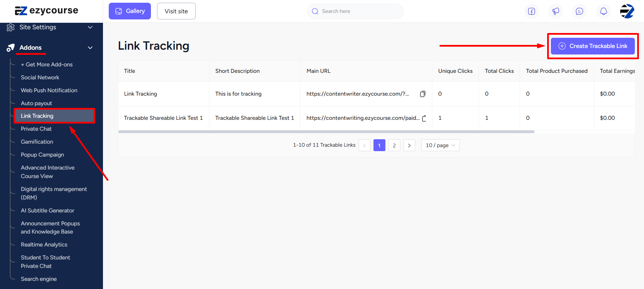Click the contentwriter.ezycourse.com URL text
644x289 pixels.
click(x=358, y=94)
